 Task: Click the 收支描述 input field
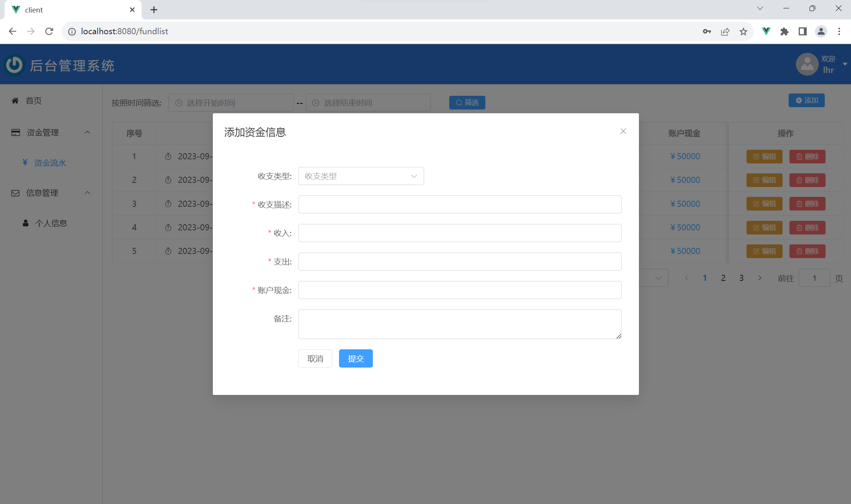460,204
